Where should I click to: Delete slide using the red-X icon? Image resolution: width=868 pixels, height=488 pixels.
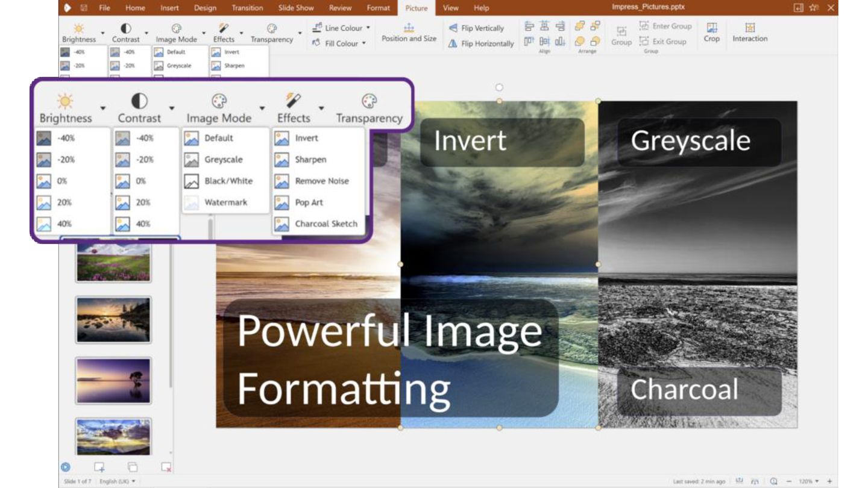tap(166, 467)
